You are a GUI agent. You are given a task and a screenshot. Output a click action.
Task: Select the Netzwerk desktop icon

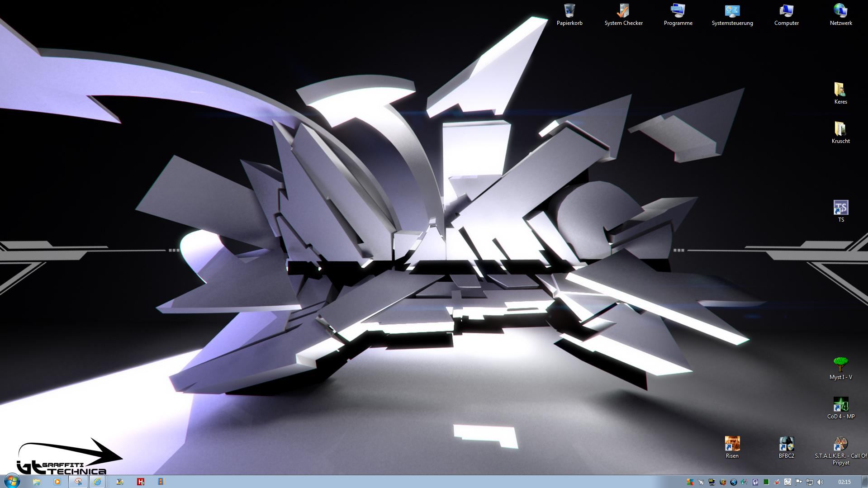point(841,15)
